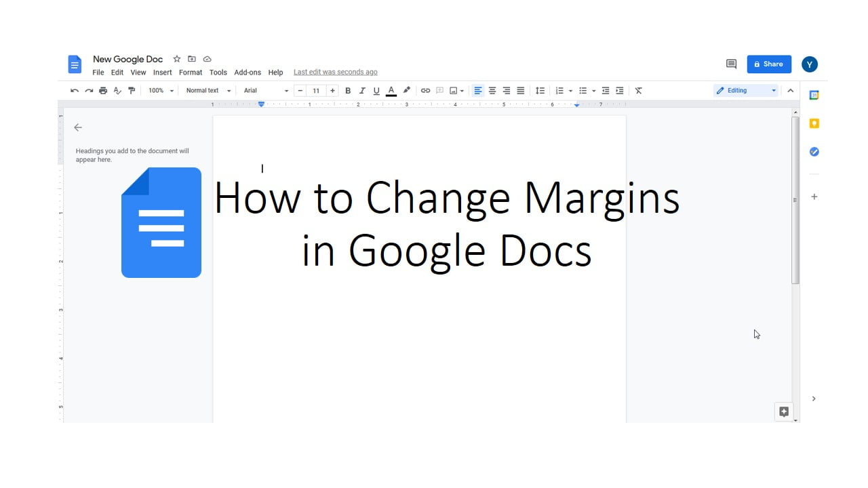Click the Redo arrow icon

(89, 91)
